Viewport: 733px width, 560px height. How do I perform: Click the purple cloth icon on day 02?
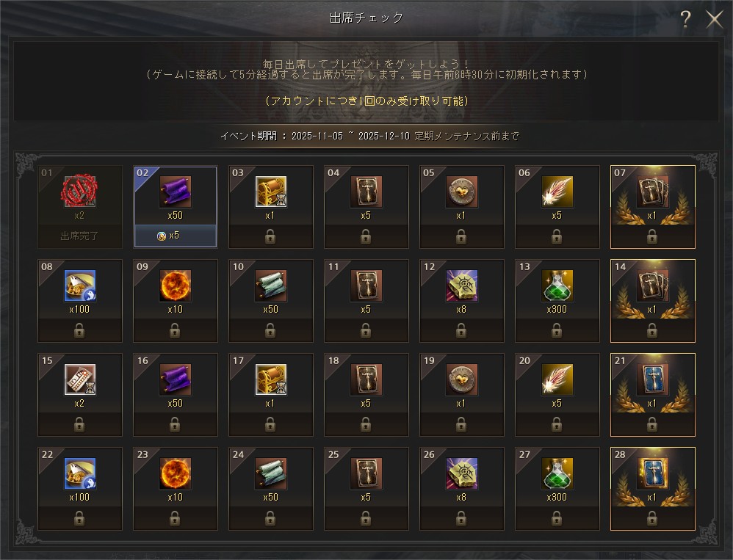click(175, 192)
